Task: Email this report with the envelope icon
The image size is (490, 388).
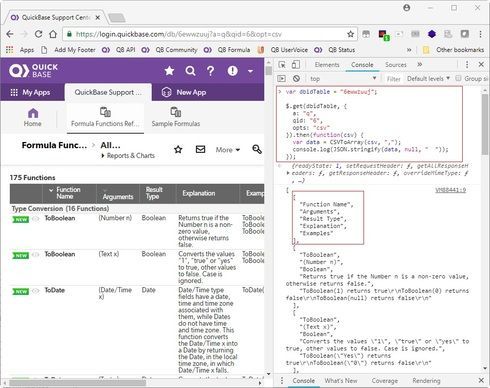Action: click(x=200, y=149)
